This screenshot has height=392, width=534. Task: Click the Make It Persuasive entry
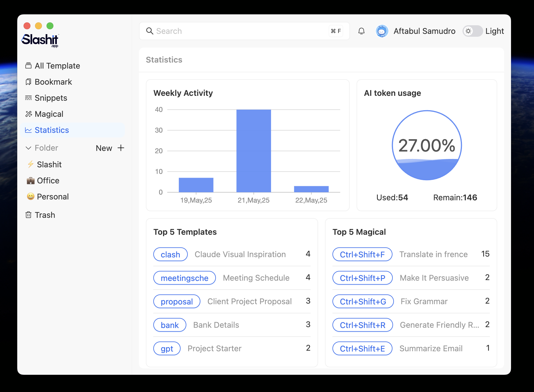(x=434, y=278)
